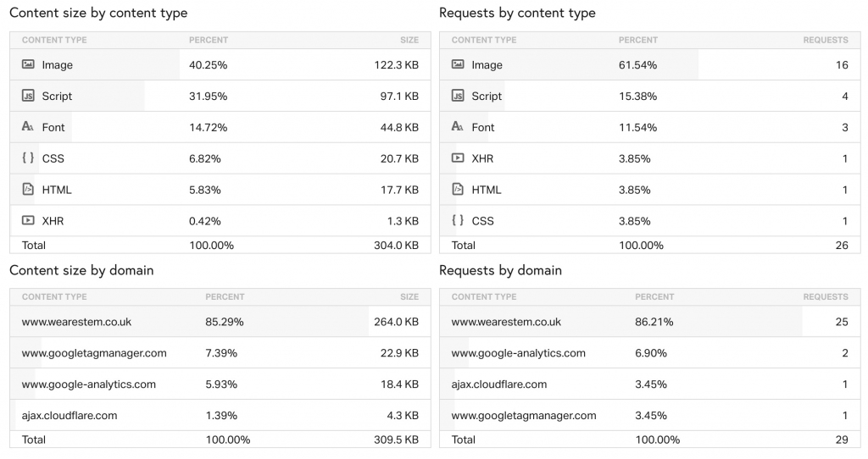Sort Content size table by SIZE header
868x459 pixels.
coord(409,40)
